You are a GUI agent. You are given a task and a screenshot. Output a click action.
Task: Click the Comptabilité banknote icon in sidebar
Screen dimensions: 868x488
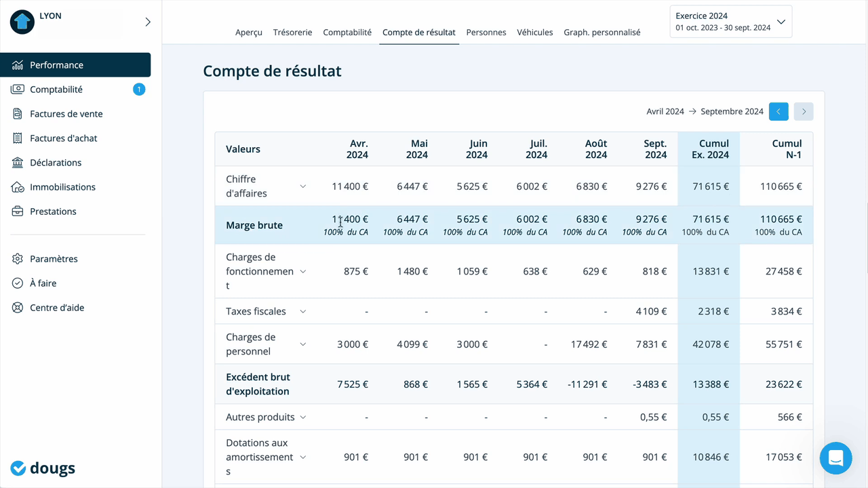(18, 89)
